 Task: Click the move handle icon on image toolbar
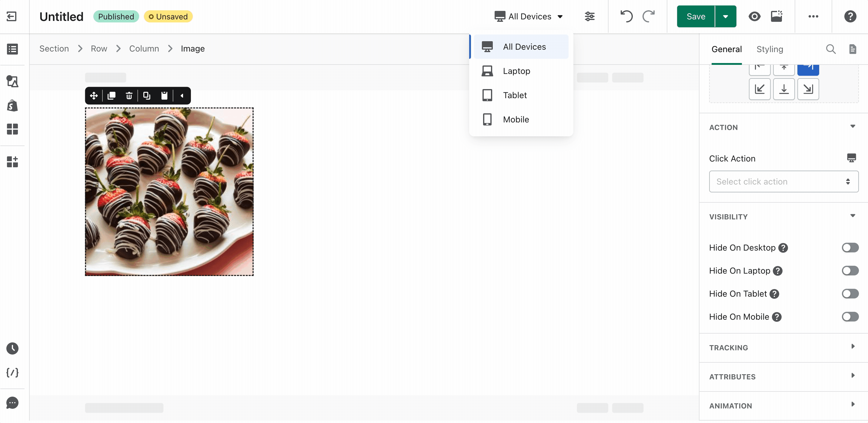94,96
